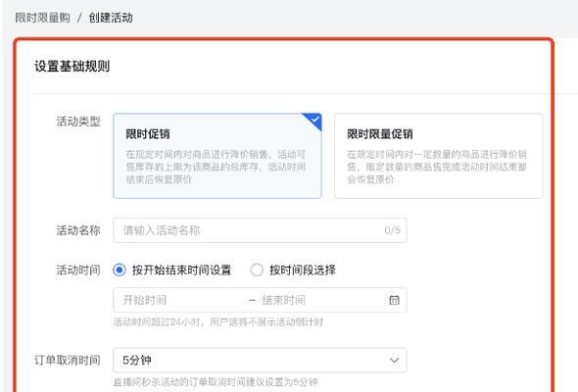578x392 pixels.
Task: Click the blue checkmark on the 限时促销 card
Action: click(x=314, y=120)
